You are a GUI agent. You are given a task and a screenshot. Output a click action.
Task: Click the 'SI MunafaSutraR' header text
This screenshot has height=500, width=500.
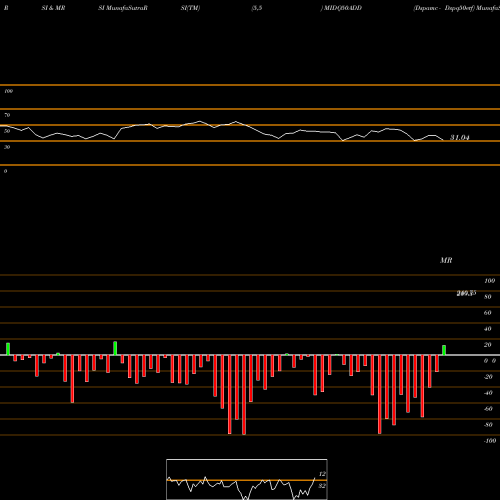123,8
